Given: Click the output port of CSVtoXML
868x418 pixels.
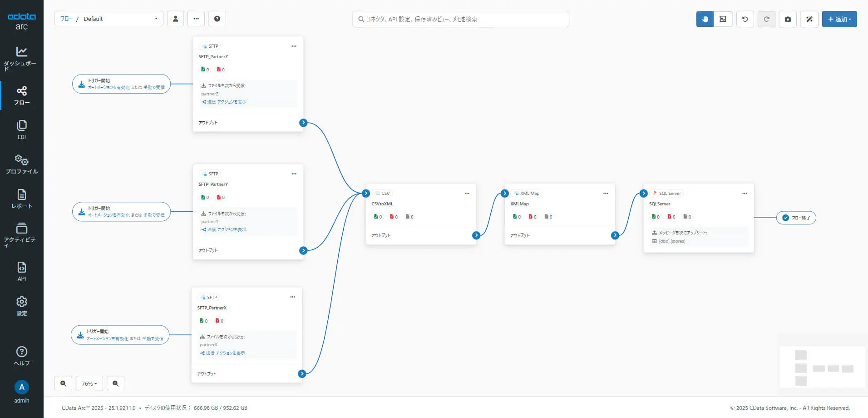Looking at the screenshot, I should pyautogui.click(x=476, y=235).
